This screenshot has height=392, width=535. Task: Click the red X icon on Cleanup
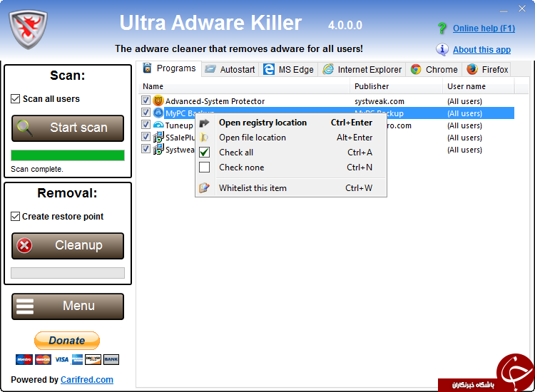(24, 245)
